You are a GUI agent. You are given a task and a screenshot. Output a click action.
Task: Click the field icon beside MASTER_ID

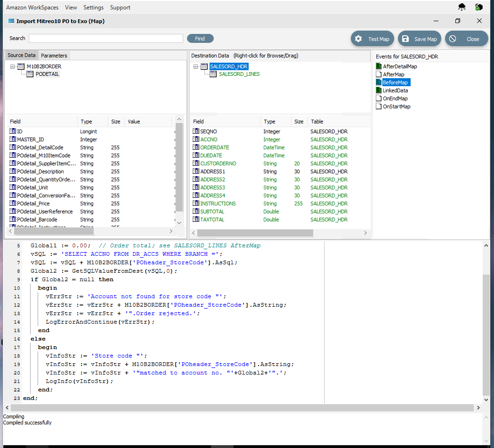tap(13, 139)
